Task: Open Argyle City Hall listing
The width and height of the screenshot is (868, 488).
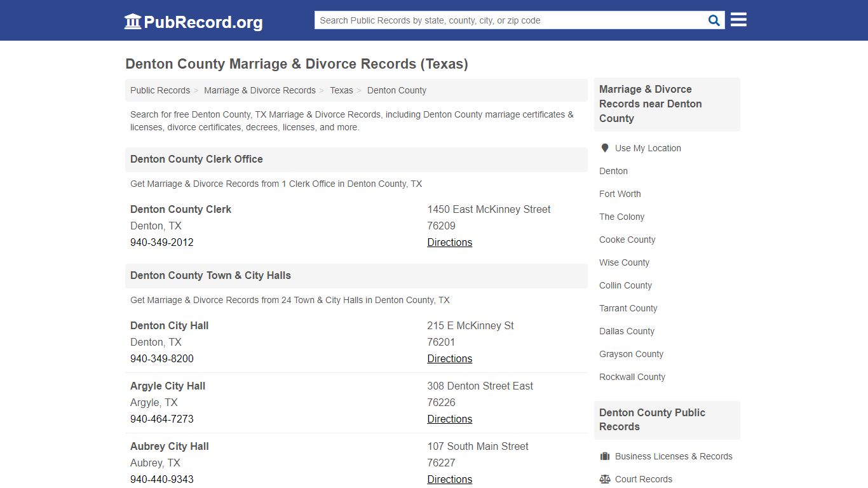Action: (x=168, y=386)
